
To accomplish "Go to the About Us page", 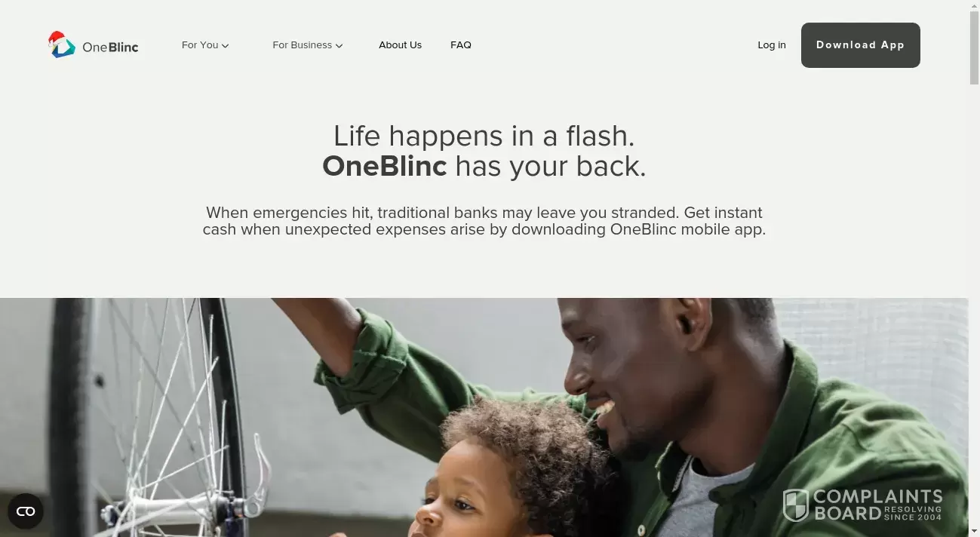I will 400,45.
